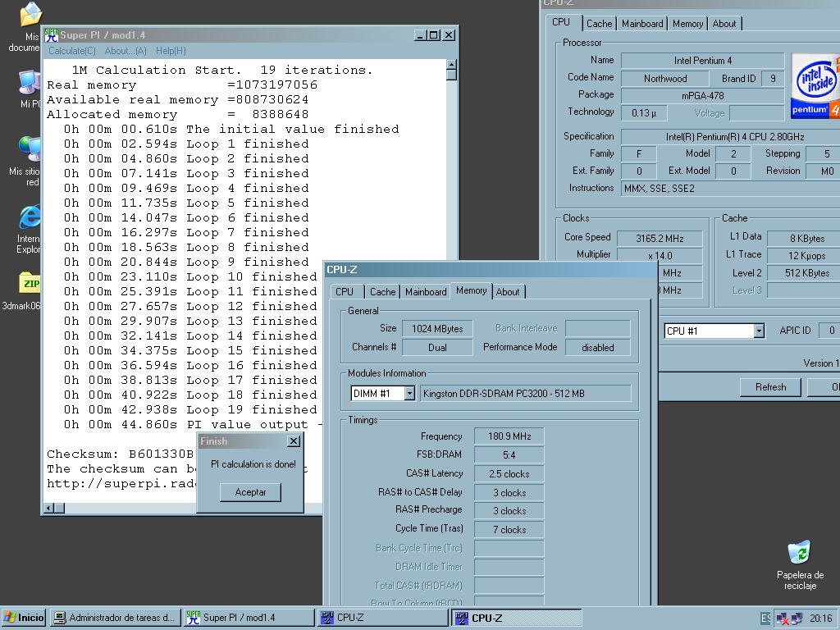This screenshot has height=630, width=840.
Task: Switch to first CPU-Z taskbar item
Action: point(383,618)
